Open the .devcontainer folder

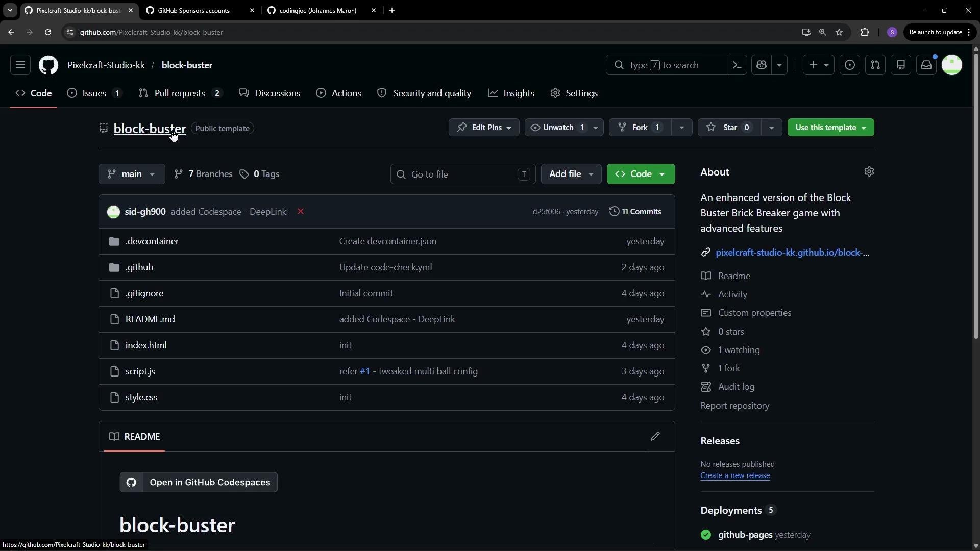click(152, 241)
